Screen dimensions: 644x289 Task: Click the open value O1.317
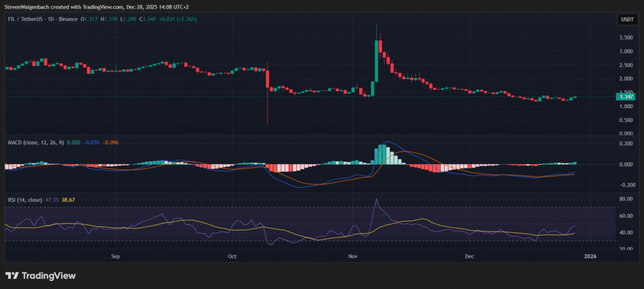click(x=90, y=19)
